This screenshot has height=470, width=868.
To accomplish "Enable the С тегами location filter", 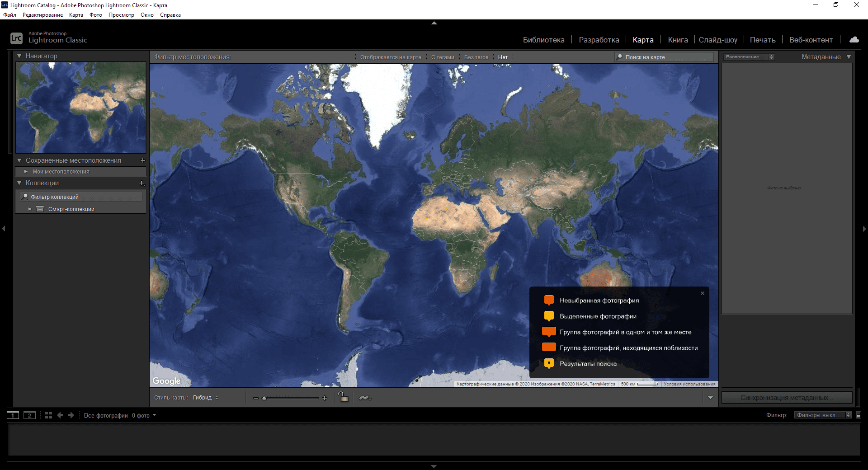I will pos(443,57).
